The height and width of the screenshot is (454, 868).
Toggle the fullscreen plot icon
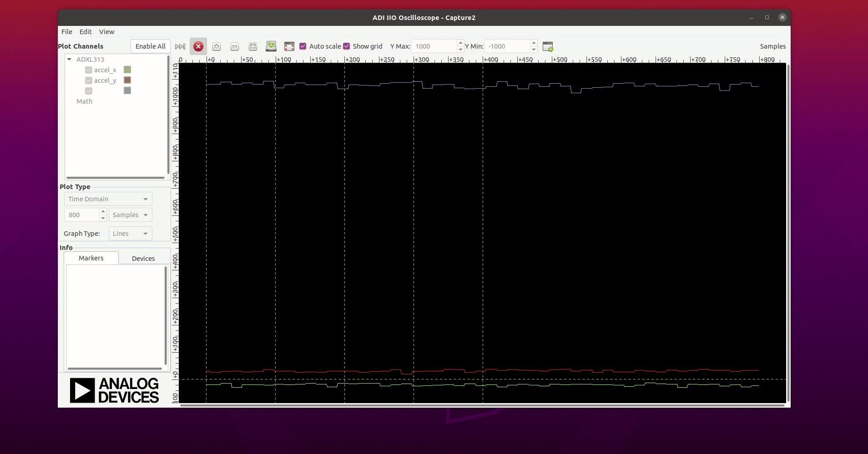coord(289,46)
